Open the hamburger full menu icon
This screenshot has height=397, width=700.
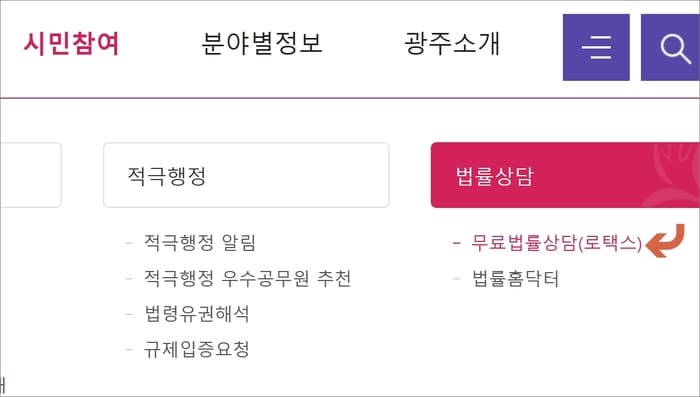click(596, 47)
